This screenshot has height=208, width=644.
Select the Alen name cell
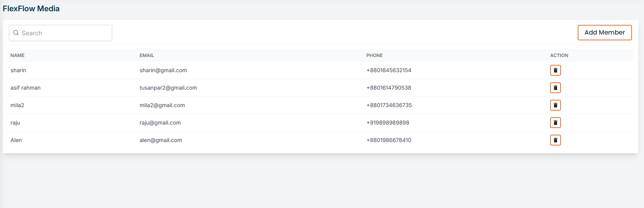(16, 140)
